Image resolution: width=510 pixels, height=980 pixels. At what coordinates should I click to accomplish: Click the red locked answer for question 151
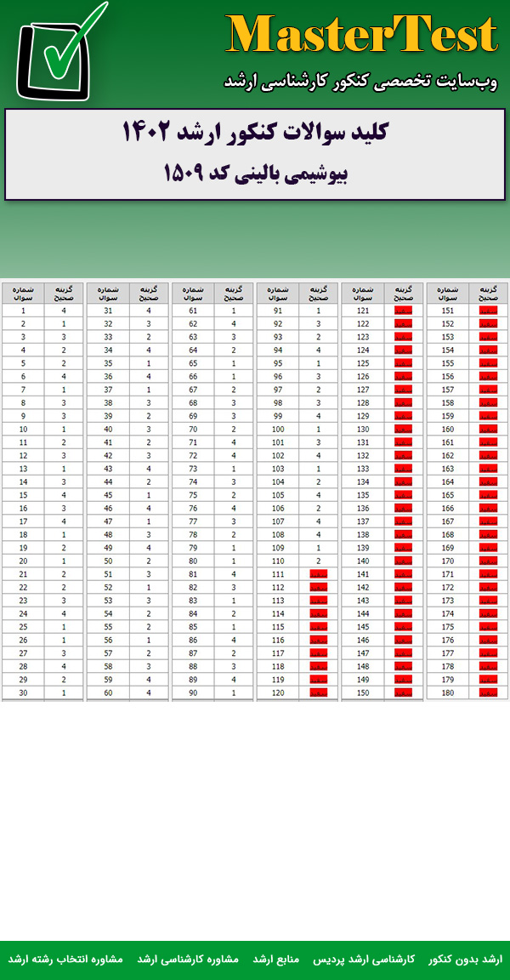click(x=489, y=311)
